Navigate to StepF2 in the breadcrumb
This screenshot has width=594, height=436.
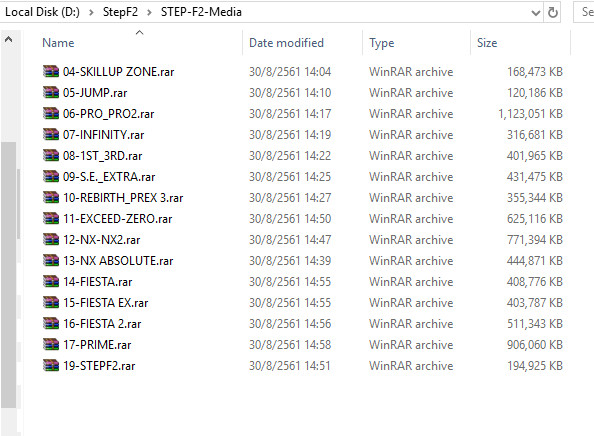point(120,12)
